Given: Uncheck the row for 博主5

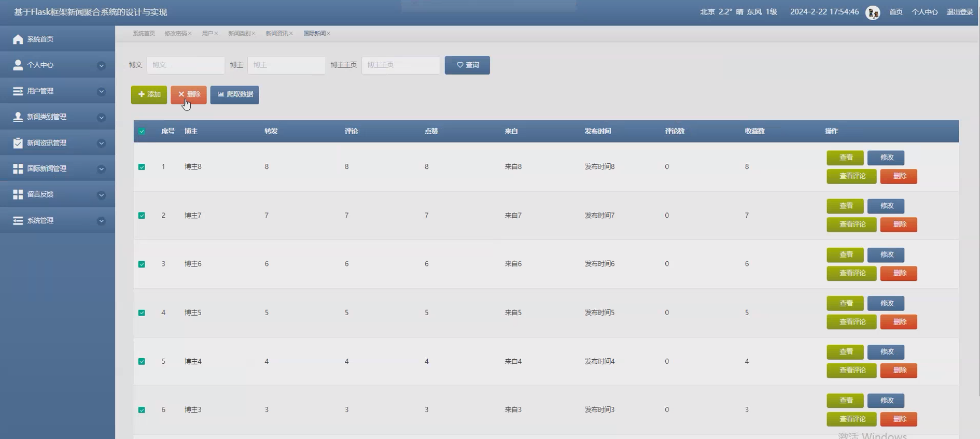Looking at the screenshot, I should pos(142,313).
